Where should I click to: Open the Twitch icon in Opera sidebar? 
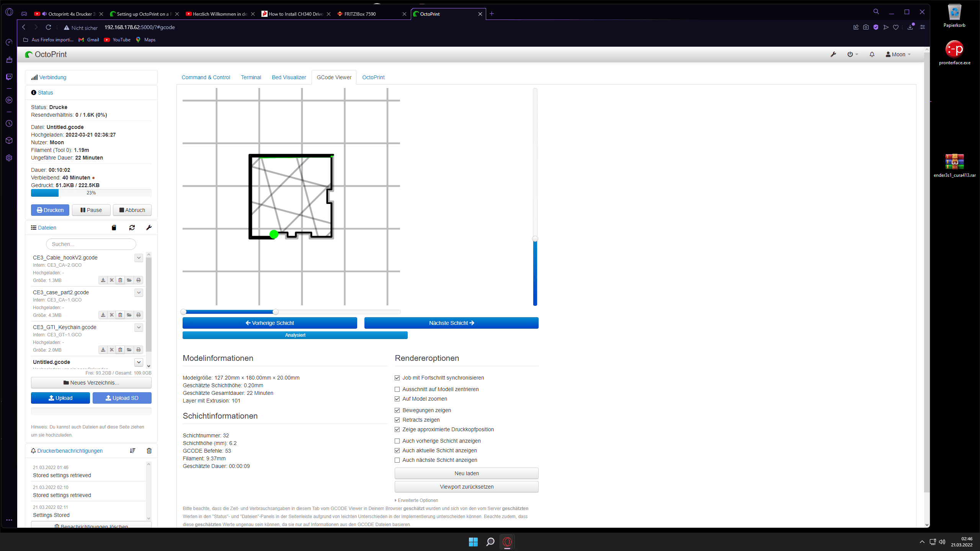pyautogui.click(x=9, y=77)
